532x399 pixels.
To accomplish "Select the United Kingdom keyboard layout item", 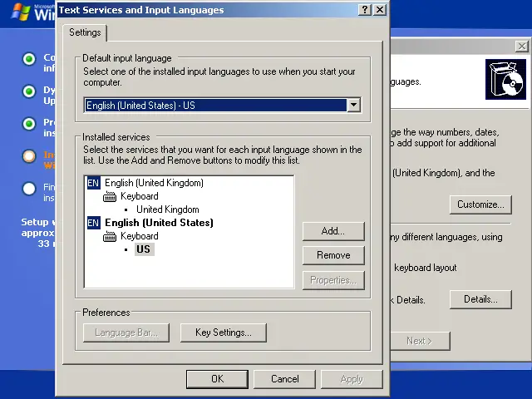I will click(167, 209).
